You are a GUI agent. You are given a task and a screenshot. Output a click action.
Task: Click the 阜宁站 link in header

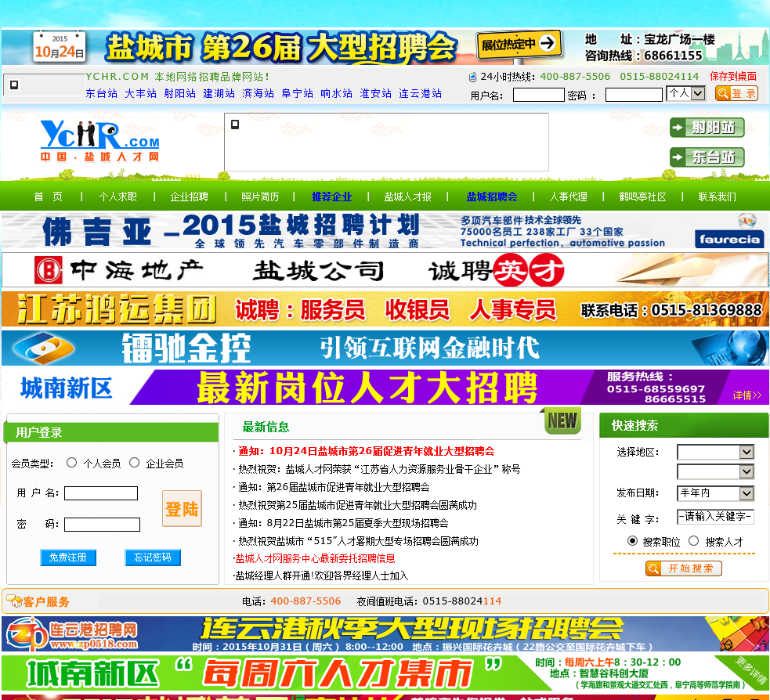(x=298, y=93)
